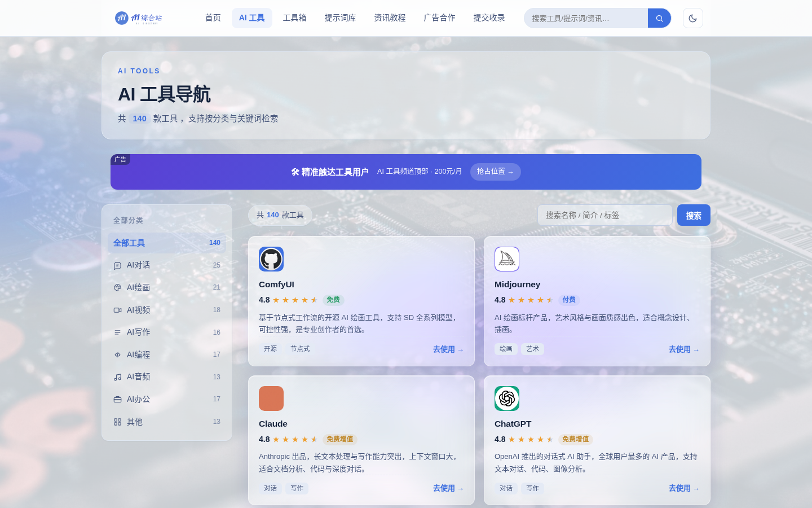
Task: Select the 其他 category
Action: (x=167, y=422)
